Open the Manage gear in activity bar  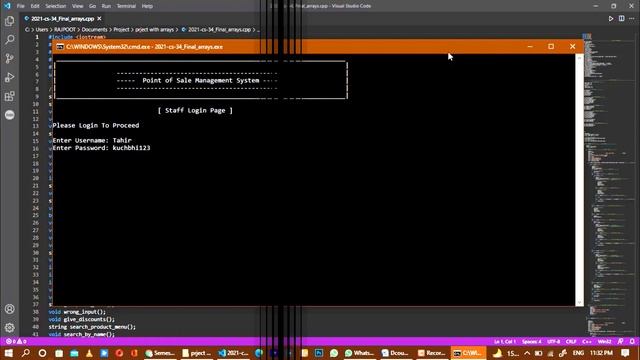[x=9, y=328]
